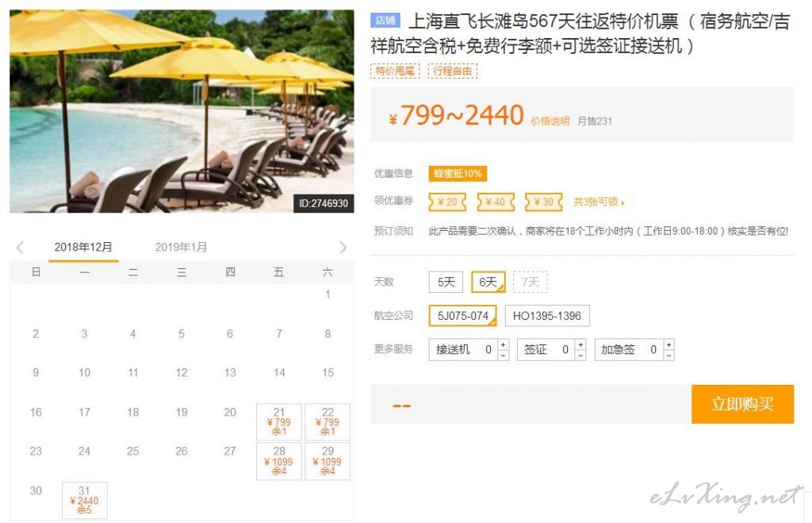The width and height of the screenshot is (812, 523).
Task: Choose airline flight 5J075-074
Action: point(462,316)
